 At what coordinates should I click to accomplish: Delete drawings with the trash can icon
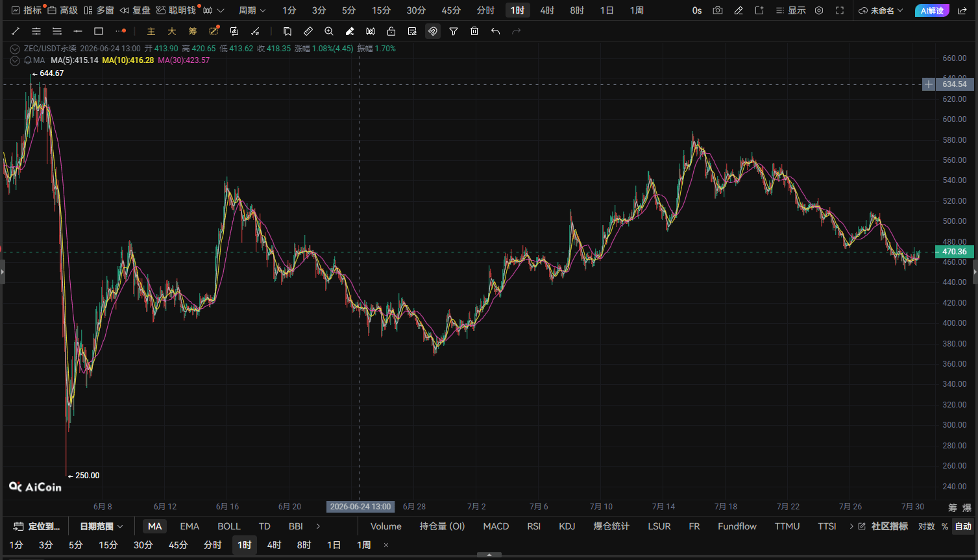pyautogui.click(x=474, y=31)
